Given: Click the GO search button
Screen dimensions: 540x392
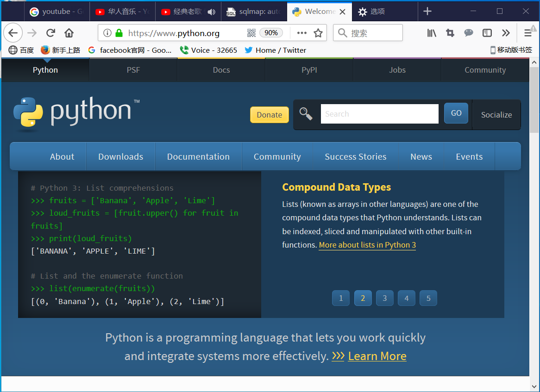Looking at the screenshot, I should (456, 113).
